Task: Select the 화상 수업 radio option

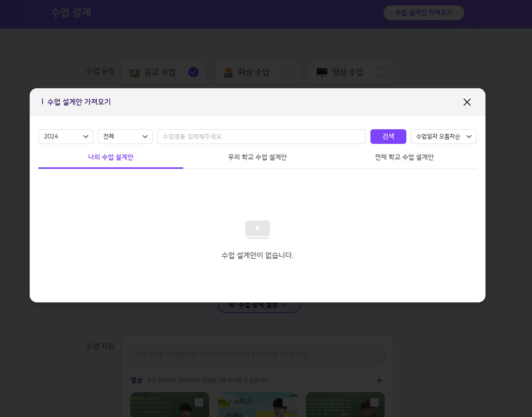Action: tap(287, 72)
